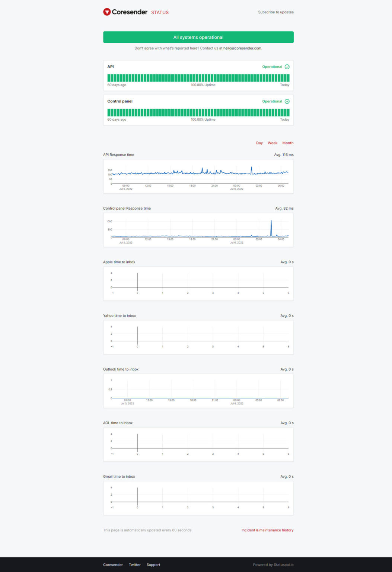Open the Support footer link
This screenshot has height=572, width=392.
coord(153,565)
